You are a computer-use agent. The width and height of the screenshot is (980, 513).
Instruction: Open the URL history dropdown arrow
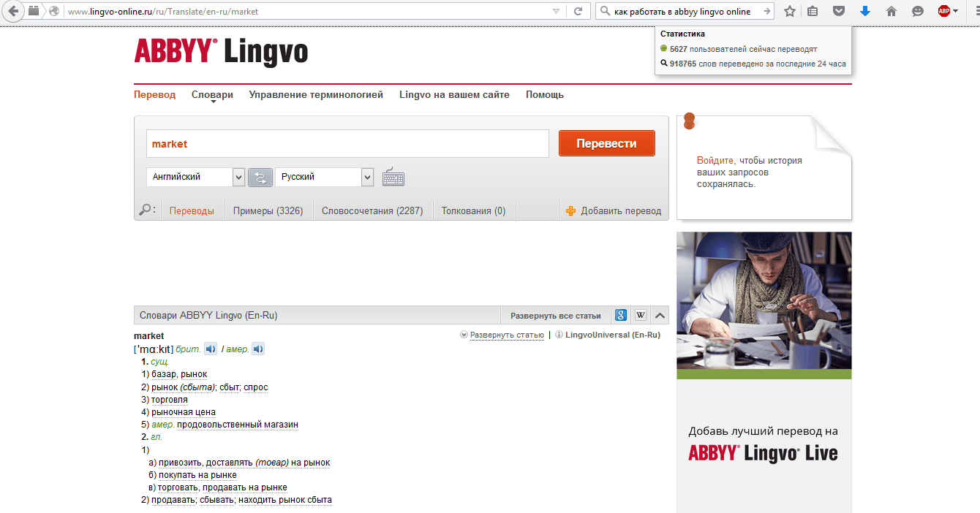coord(557,11)
